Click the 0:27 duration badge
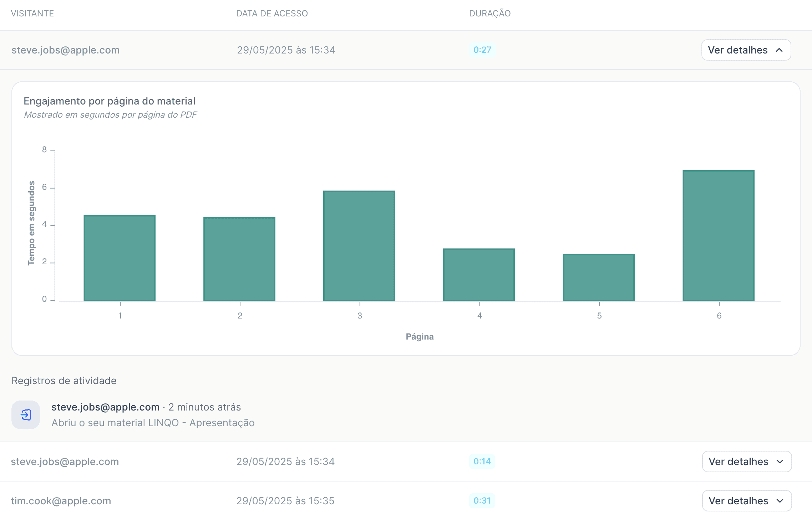Viewport: 812px width, 525px height. (x=482, y=50)
